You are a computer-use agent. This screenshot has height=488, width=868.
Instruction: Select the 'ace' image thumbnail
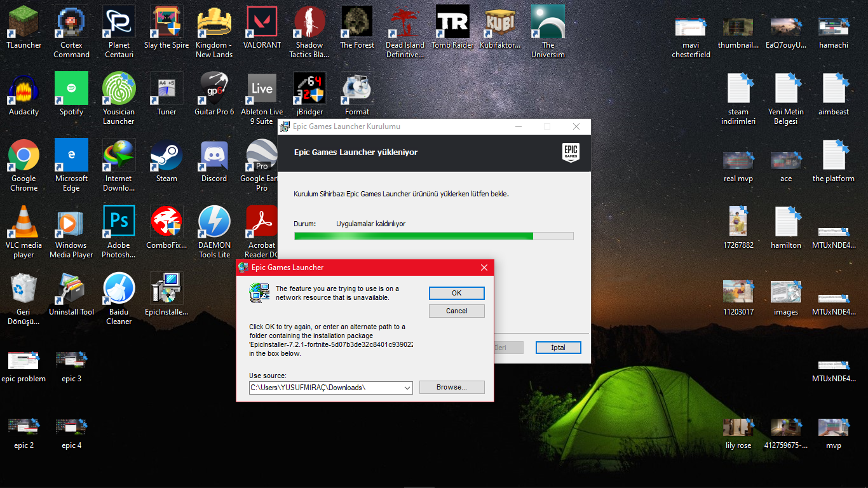pyautogui.click(x=786, y=160)
